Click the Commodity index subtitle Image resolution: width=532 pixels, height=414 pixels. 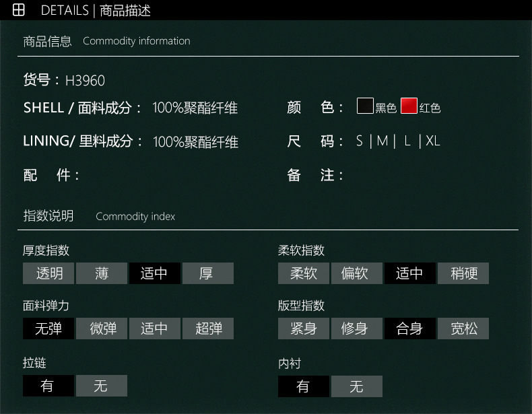point(135,216)
